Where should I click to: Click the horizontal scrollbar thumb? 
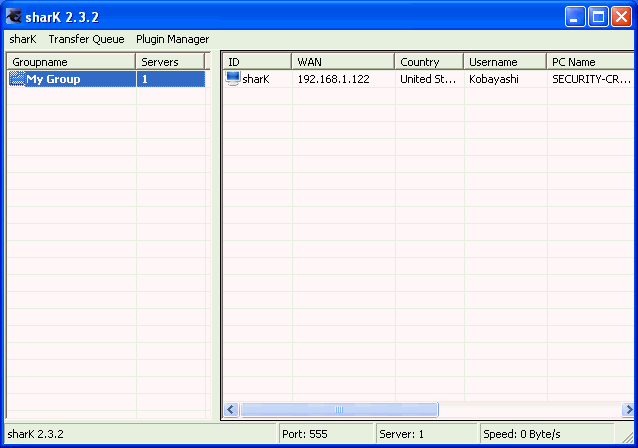click(x=339, y=409)
